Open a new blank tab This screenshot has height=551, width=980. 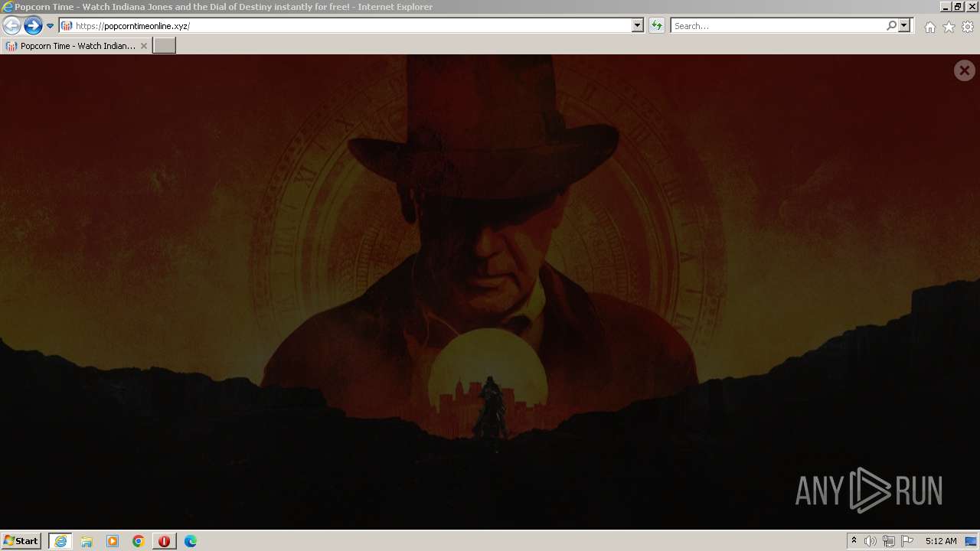click(x=165, y=46)
